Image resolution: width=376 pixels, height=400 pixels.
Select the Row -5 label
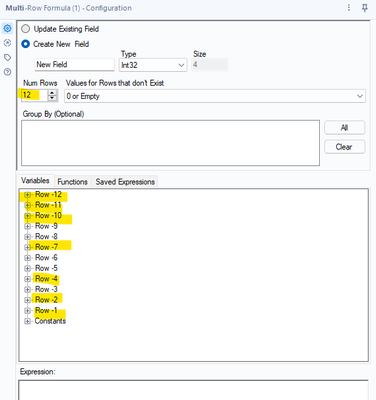click(x=46, y=268)
